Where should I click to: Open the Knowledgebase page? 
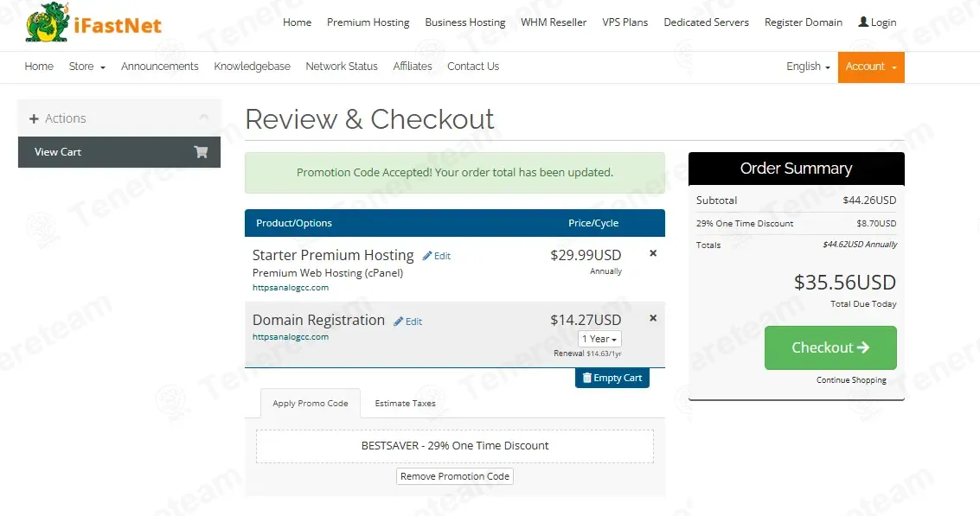tap(252, 67)
